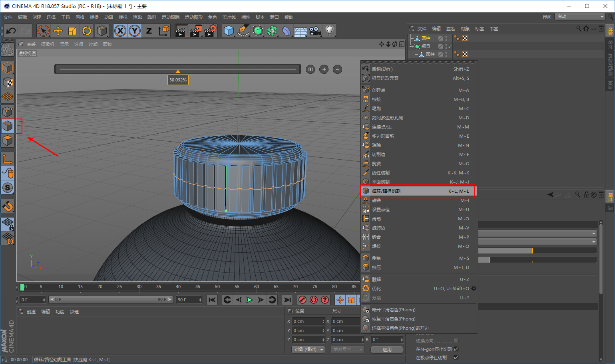Open the 网格 menu

coord(80,17)
